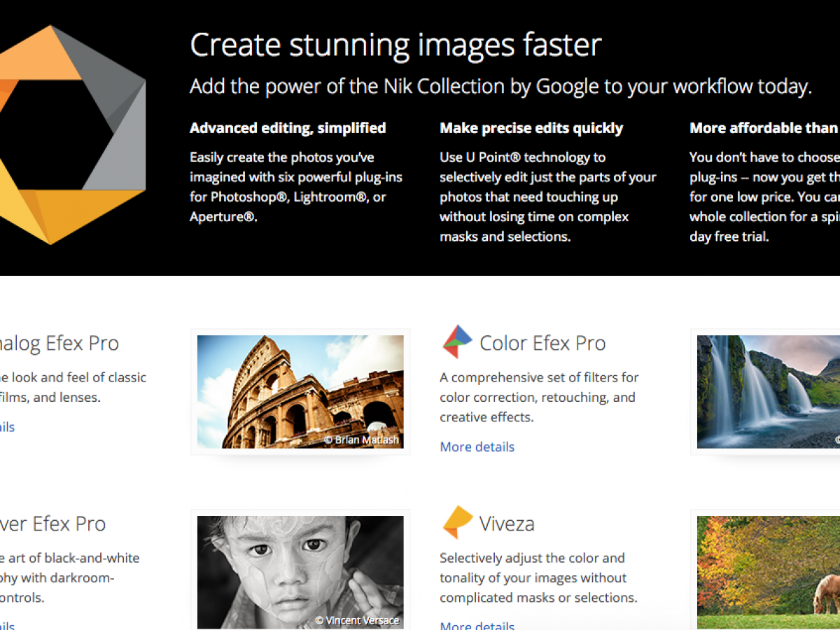Viewport: 840px width, 630px height.
Task: Click the "Create stunning images faster" headline
Action: 395,45
